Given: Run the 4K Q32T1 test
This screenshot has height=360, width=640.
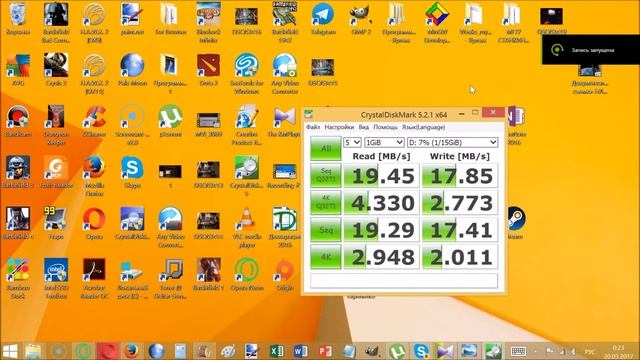Looking at the screenshot, I should (x=325, y=202).
